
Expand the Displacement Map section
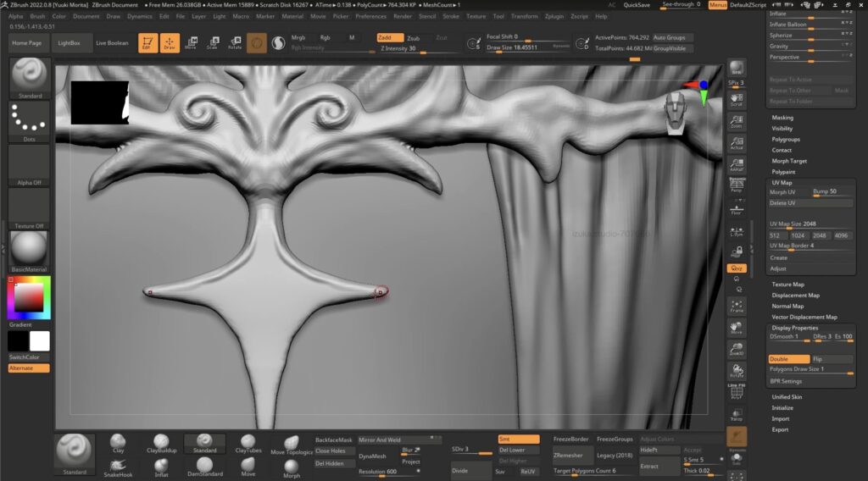(x=795, y=296)
